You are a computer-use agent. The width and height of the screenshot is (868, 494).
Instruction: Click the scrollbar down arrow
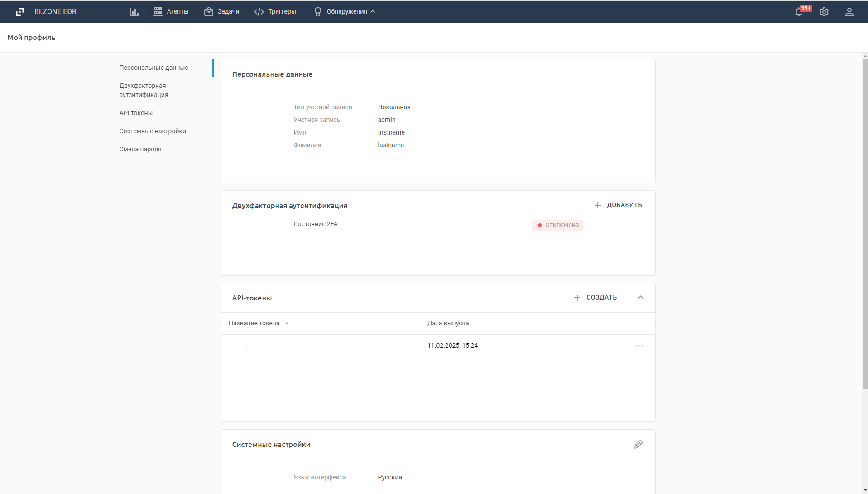pos(865,490)
